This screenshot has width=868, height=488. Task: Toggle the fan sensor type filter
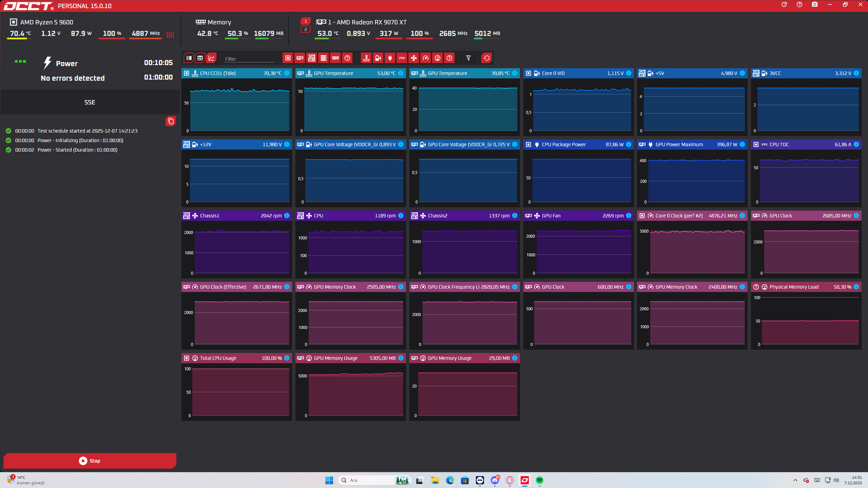[414, 58]
